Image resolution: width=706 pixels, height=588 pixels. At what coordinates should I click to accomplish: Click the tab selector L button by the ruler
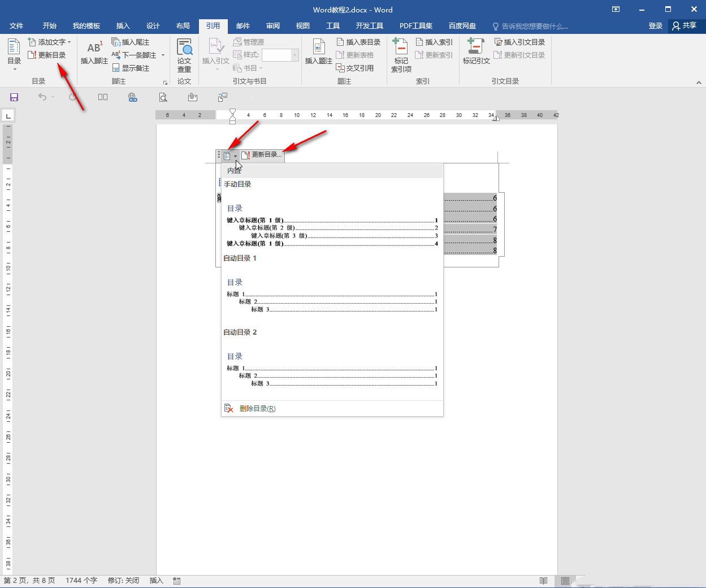coord(8,116)
